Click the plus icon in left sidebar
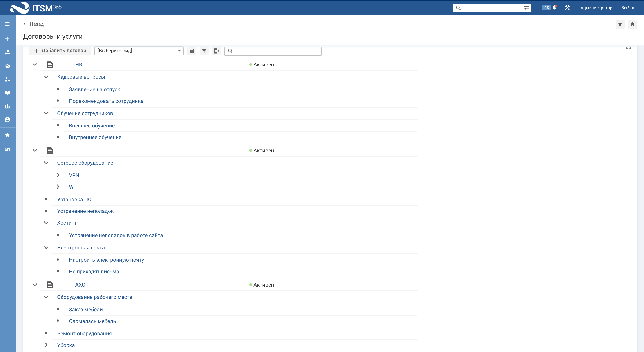The image size is (644, 352). (x=7, y=39)
